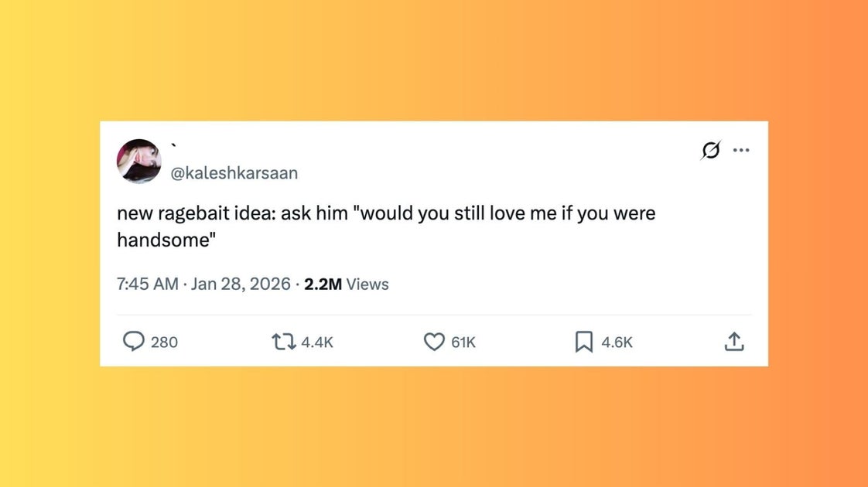The width and height of the screenshot is (868, 487).
Task: Visit the @kaleshkarsaan profile handle
Action: 233,173
